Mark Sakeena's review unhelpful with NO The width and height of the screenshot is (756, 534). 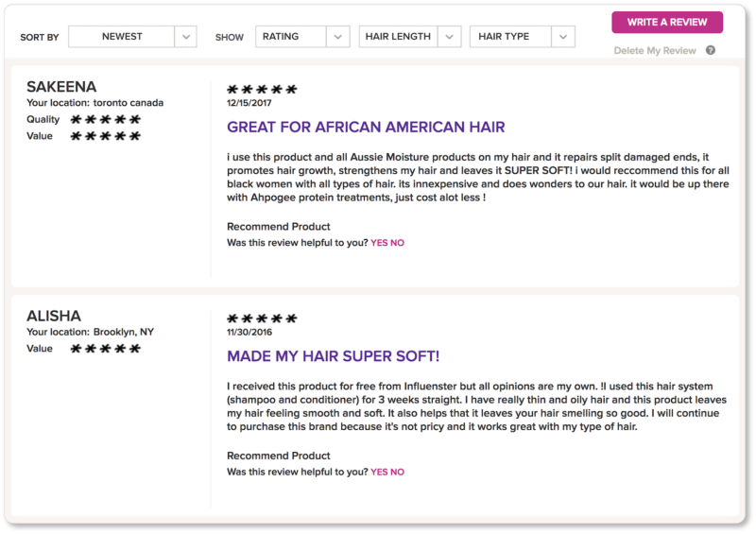point(397,243)
